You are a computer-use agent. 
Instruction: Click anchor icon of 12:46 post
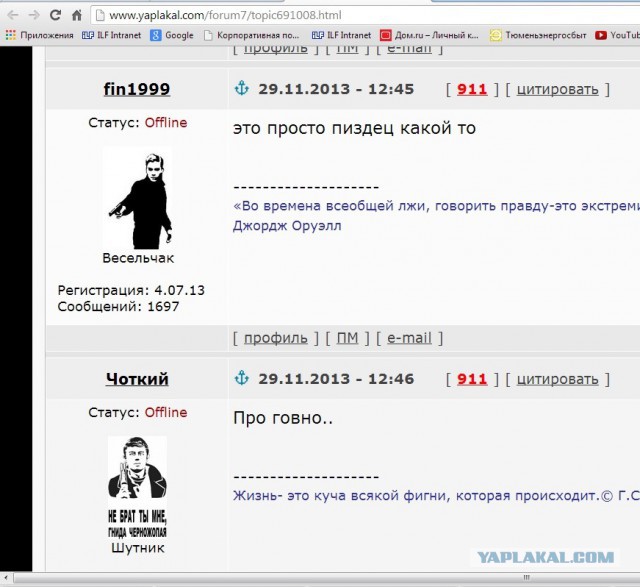point(242,378)
